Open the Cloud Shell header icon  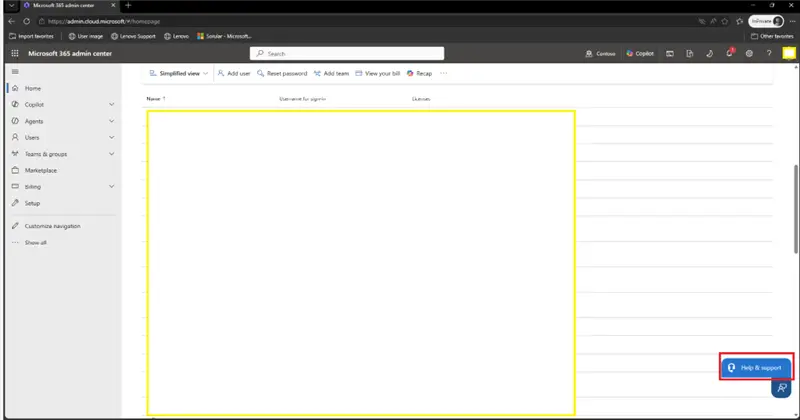pos(669,53)
